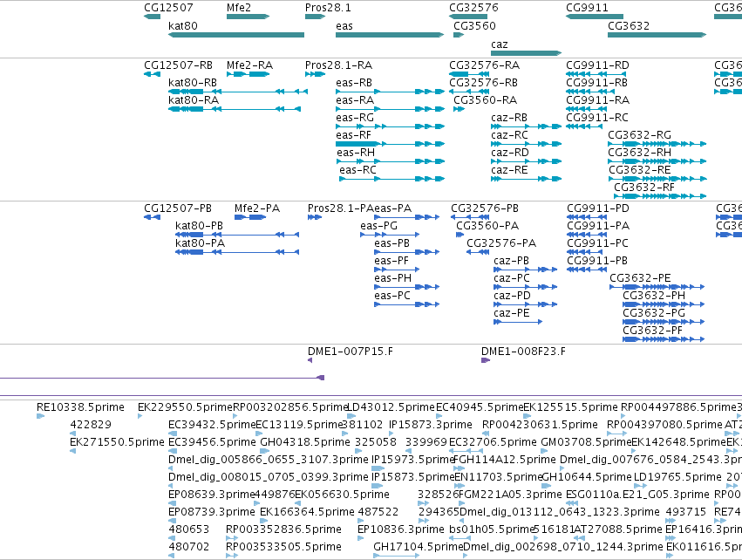
Task: Open EST EK271550.5prime
Action: (x=117, y=442)
